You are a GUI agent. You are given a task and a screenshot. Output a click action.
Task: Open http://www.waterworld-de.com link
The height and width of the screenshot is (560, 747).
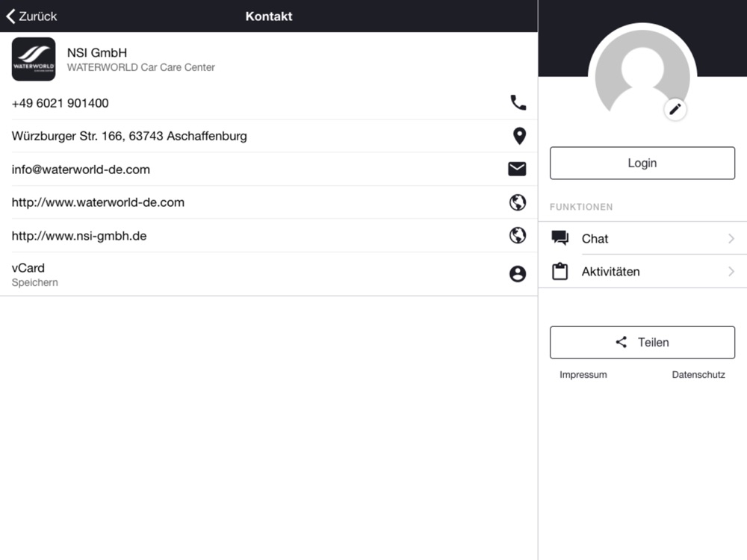(98, 202)
